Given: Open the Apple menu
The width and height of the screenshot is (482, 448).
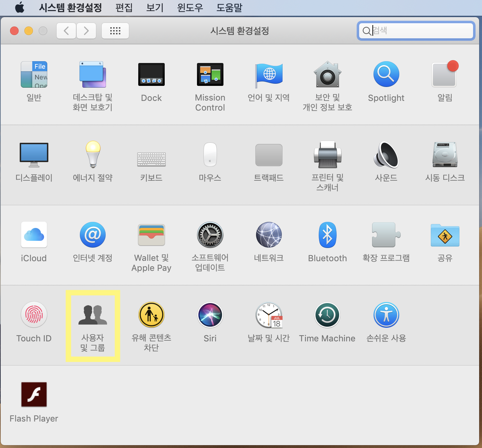Looking at the screenshot, I should coord(20,7).
